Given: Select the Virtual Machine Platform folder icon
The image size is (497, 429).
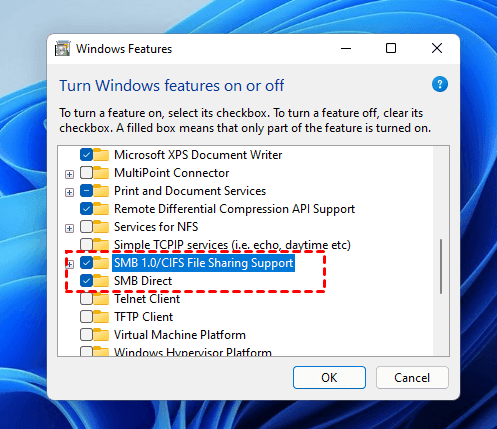Looking at the screenshot, I should [x=101, y=335].
